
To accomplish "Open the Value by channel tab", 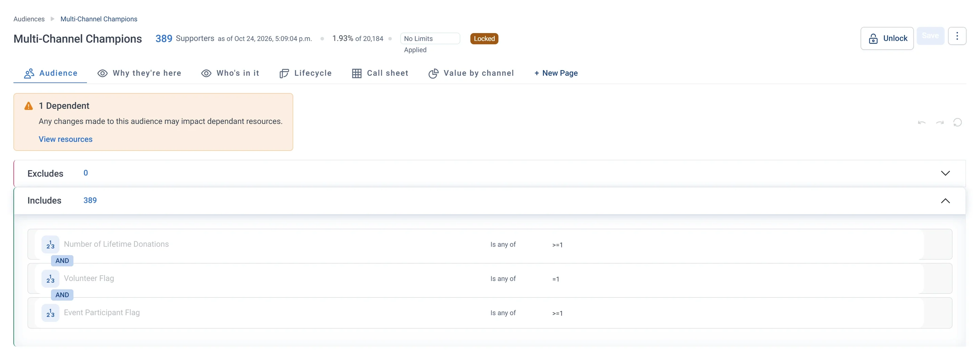I will pyautogui.click(x=471, y=73).
